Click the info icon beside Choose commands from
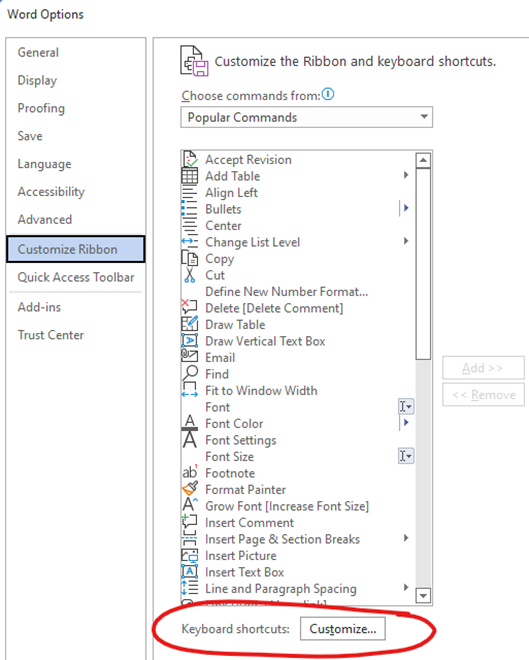 (328, 94)
